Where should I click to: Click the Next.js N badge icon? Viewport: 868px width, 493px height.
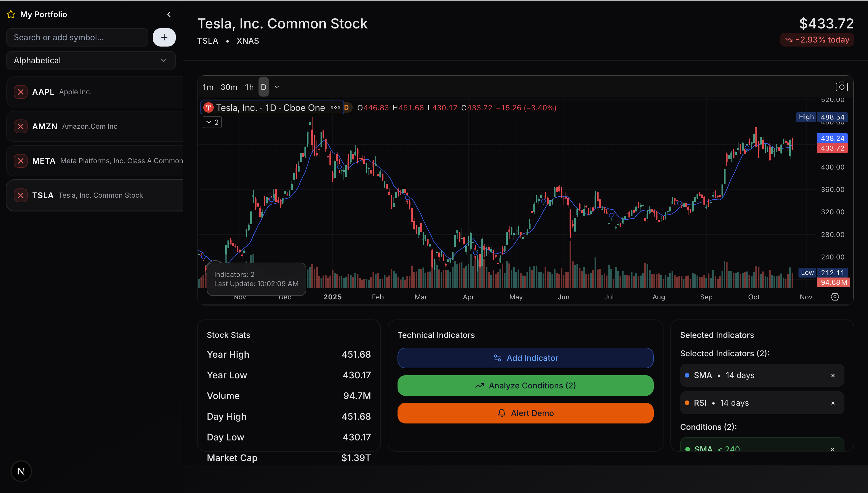click(21, 471)
